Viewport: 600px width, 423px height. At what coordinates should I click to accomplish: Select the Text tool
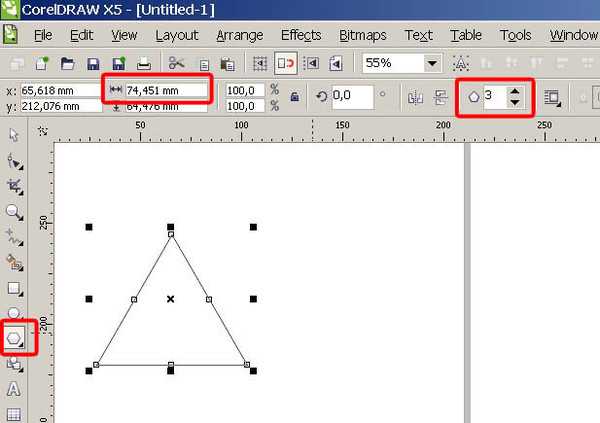[x=14, y=389]
